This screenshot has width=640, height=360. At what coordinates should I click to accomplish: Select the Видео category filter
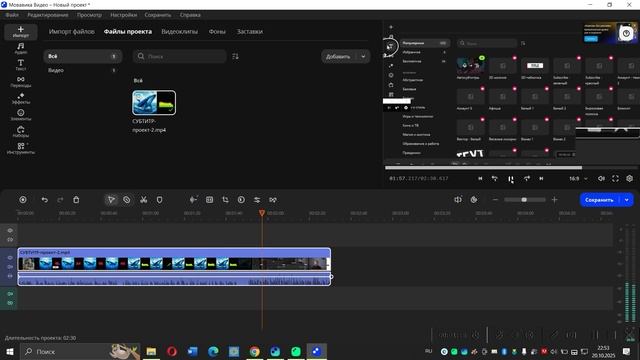point(82,70)
